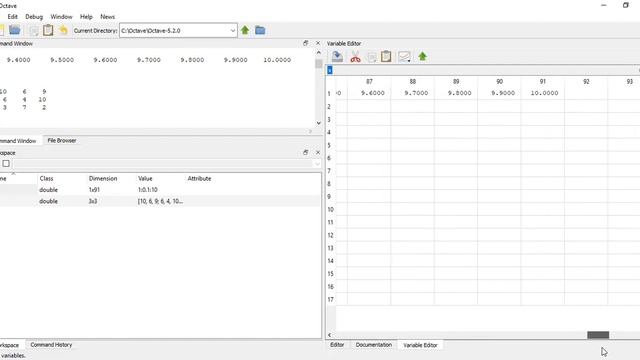Click Command Window scroll up arrow

pyautogui.click(x=318, y=53)
